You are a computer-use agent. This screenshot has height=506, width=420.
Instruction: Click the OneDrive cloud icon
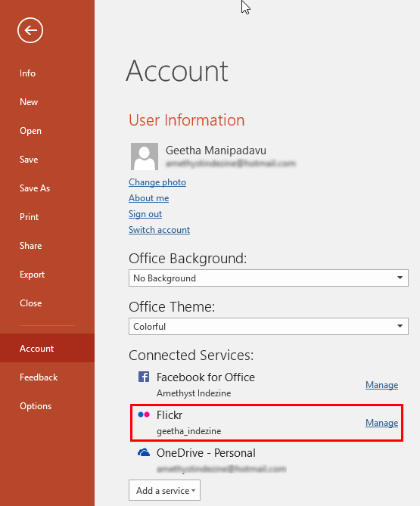pyautogui.click(x=144, y=452)
